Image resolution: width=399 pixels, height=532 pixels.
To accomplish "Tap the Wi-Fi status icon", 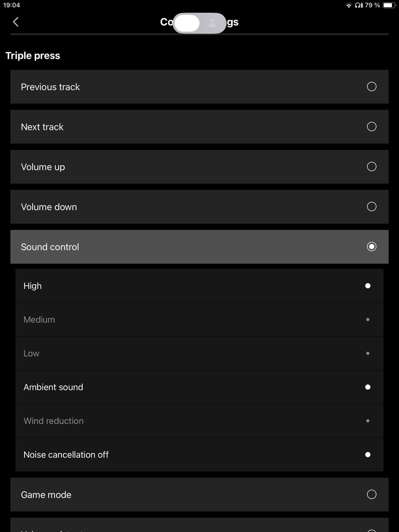I will [x=349, y=5].
